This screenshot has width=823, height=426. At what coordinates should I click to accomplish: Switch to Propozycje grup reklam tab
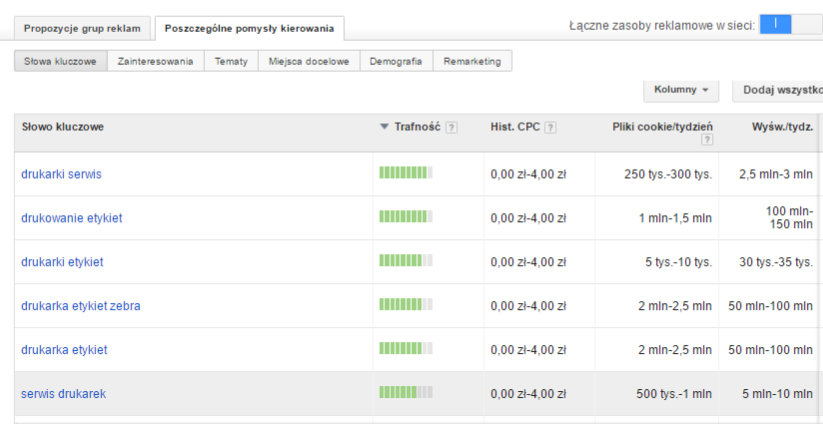pyautogui.click(x=82, y=28)
